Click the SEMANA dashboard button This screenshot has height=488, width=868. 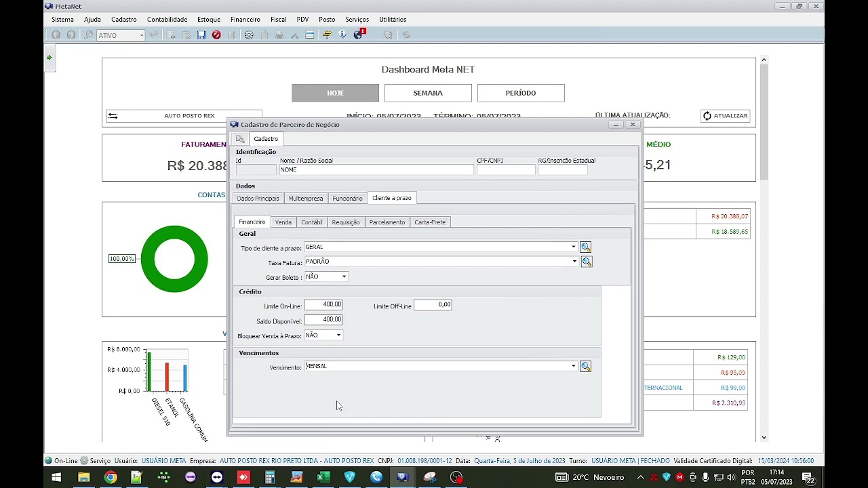click(x=428, y=93)
